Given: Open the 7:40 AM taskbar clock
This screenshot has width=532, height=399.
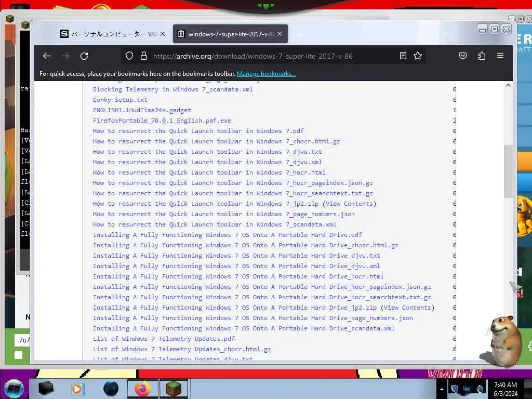Looking at the screenshot, I should 506,389.
